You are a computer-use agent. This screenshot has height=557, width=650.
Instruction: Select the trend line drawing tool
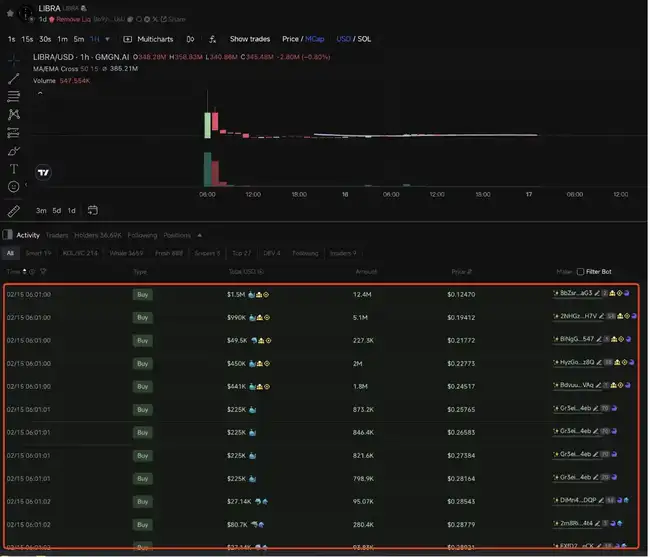(14, 78)
